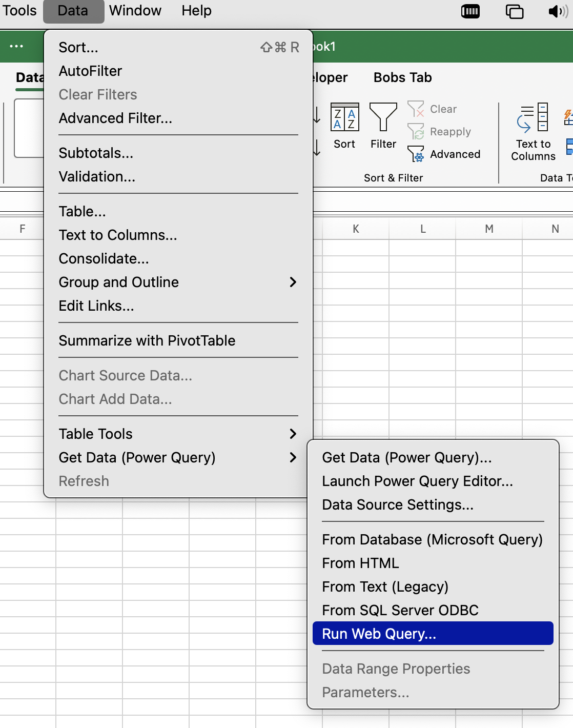Viewport: 573px width, 728px height.
Task: Click the Clear filter icon
Action: (x=416, y=109)
